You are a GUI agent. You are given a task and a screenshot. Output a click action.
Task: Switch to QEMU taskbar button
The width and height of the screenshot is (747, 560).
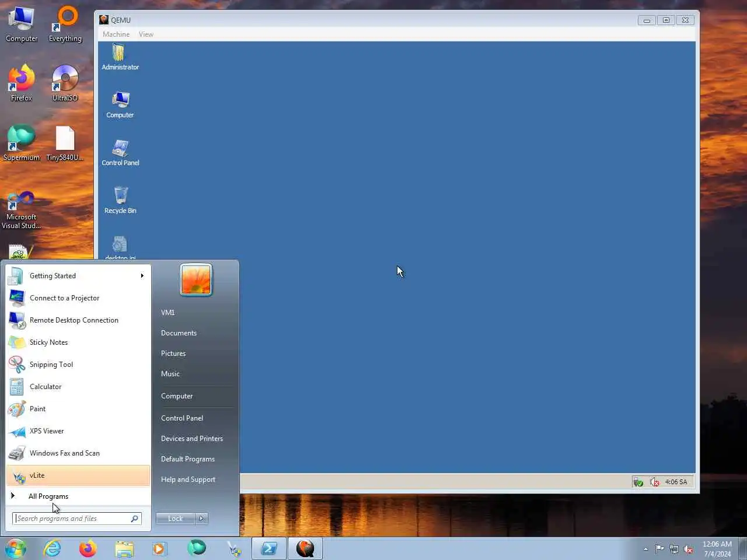(305, 548)
